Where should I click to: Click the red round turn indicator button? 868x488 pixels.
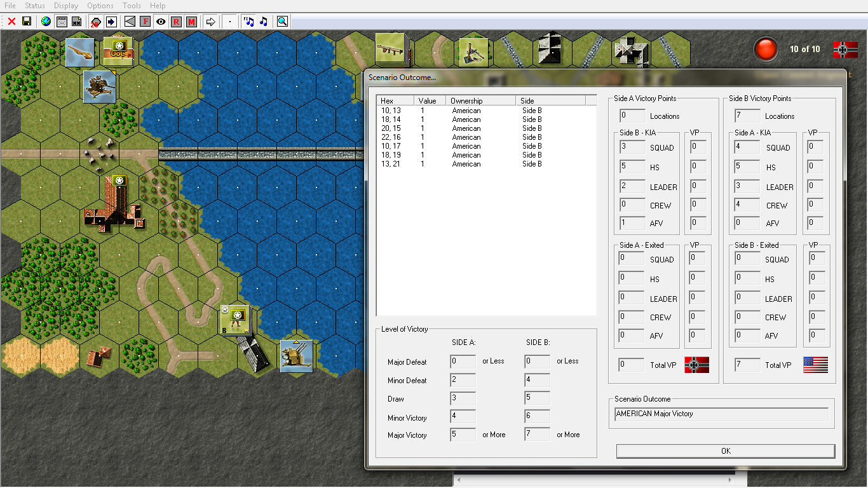coord(766,50)
